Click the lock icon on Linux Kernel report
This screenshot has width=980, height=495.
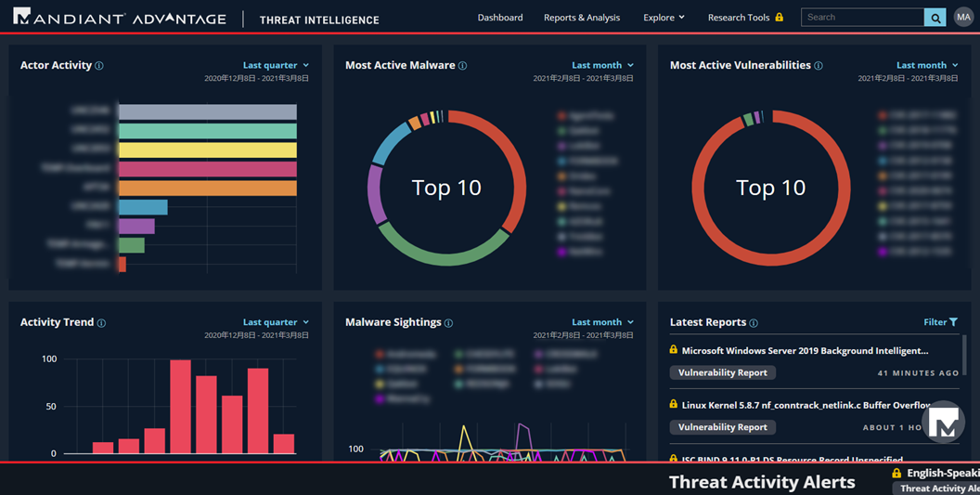point(673,404)
